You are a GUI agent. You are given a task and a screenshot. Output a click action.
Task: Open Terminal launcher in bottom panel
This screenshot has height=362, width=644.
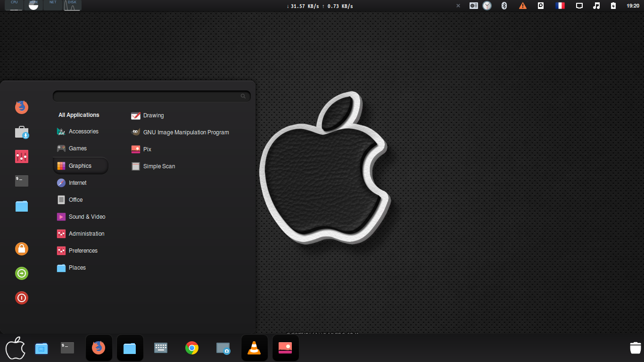pos(67,348)
